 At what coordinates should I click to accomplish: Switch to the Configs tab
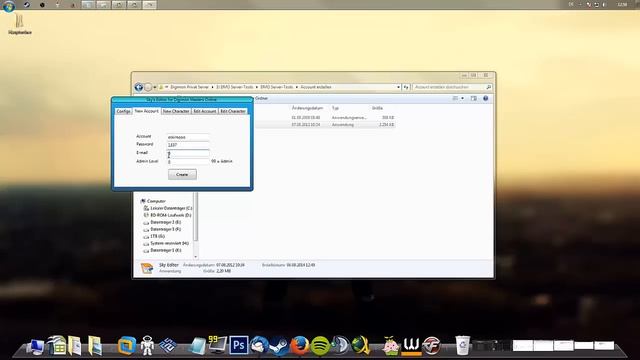[123, 111]
